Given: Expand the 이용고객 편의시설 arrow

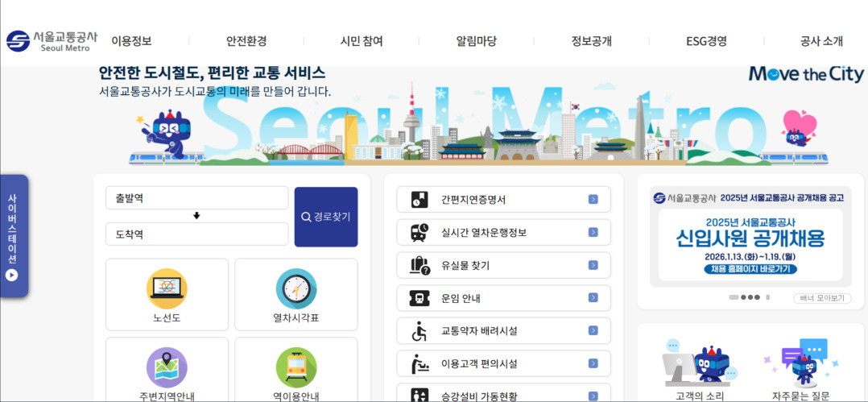Looking at the screenshot, I should point(593,364).
